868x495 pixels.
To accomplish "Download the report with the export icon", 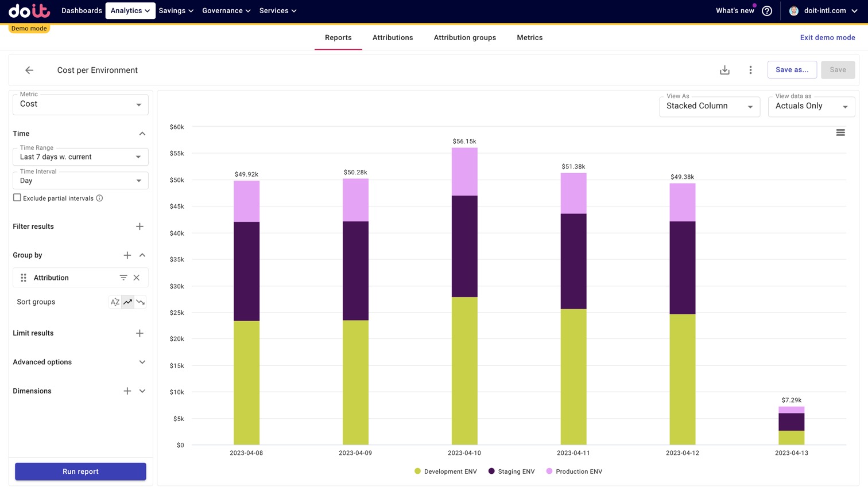I will pos(724,70).
